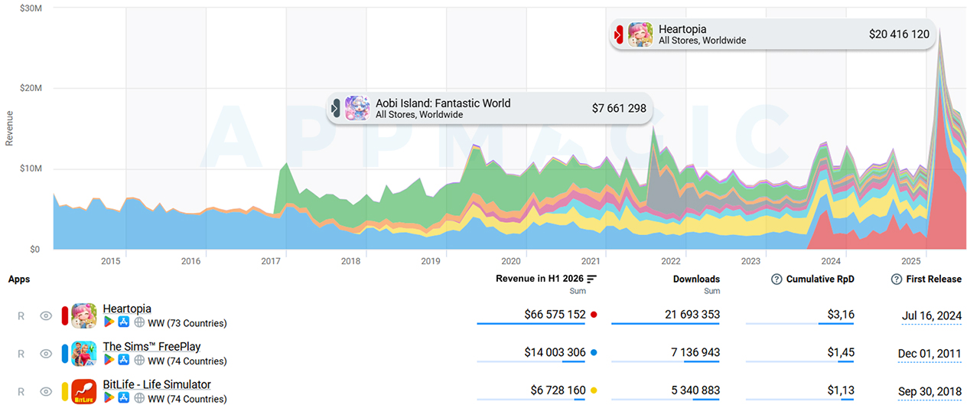The width and height of the screenshot is (980, 415).
Task: Click Sims FreePlay revenue value $14 003 306
Action: [555, 353]
